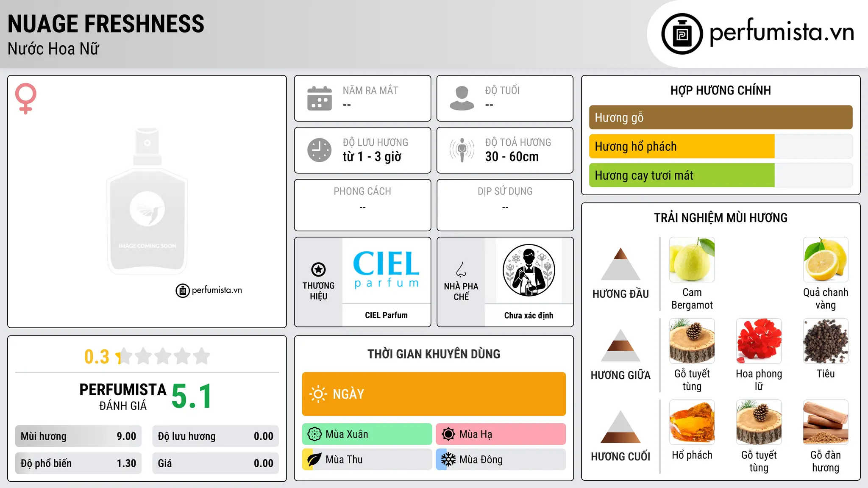868x488 pixels.
Task: Click the NUAGE FRESHNESS title
Action: (106, 24)
